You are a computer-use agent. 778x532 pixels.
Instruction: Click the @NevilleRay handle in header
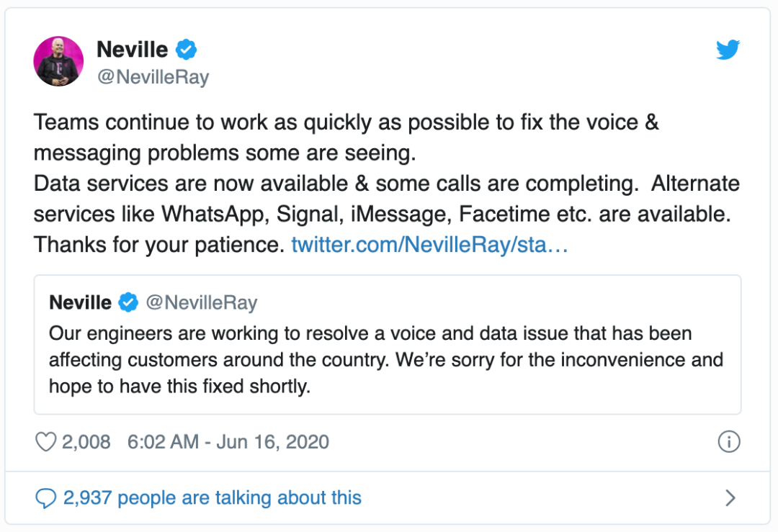click(153, 77)
